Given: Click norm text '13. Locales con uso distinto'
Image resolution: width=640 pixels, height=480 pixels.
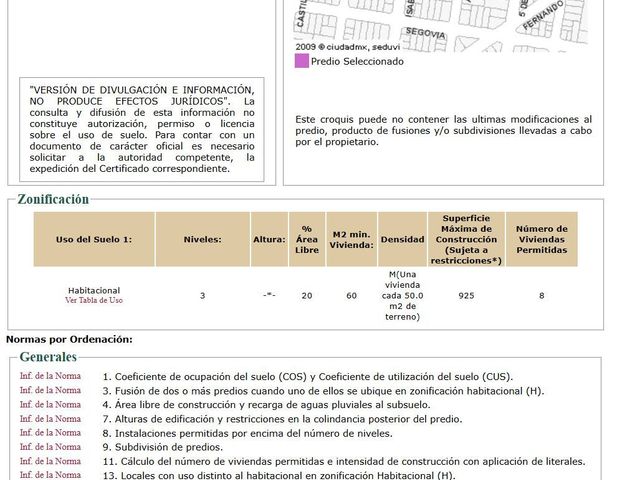Looking at the screenshot, I should (x=279, y=476).
